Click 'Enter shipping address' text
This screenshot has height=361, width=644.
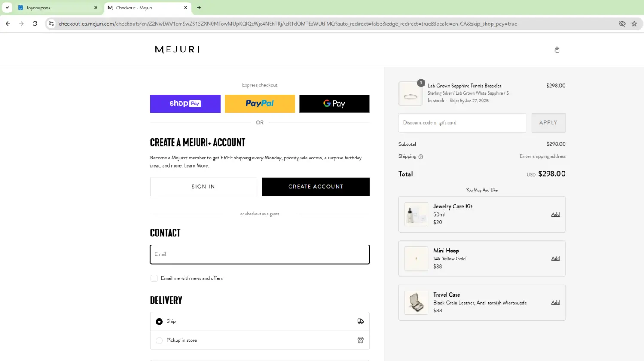tap(543, 156)
